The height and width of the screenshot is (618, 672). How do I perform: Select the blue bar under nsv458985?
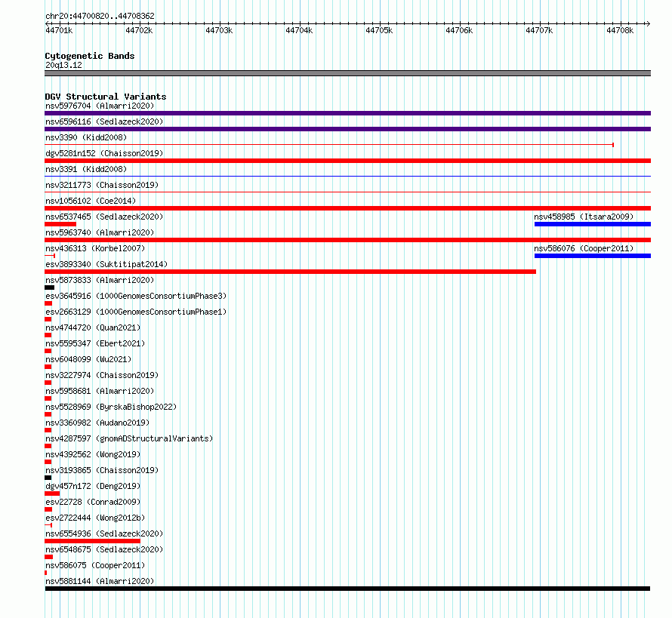(593, 224)
